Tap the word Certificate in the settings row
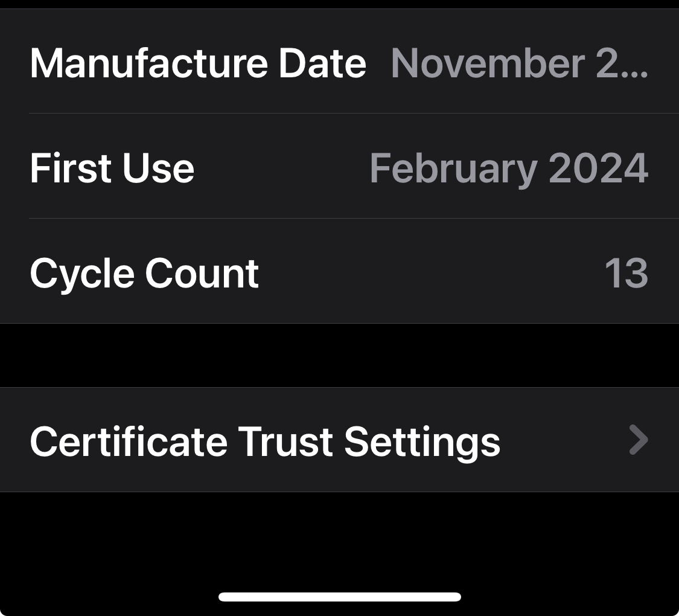The width and height of the screenshot is (679, 616). pyautogui.click(x=129, y=441)
